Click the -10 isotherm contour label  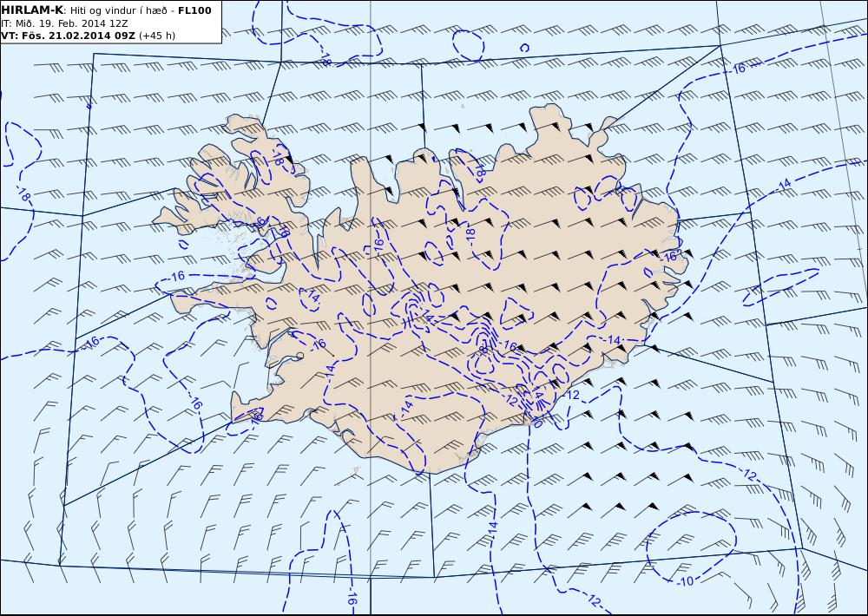(686, 581)
